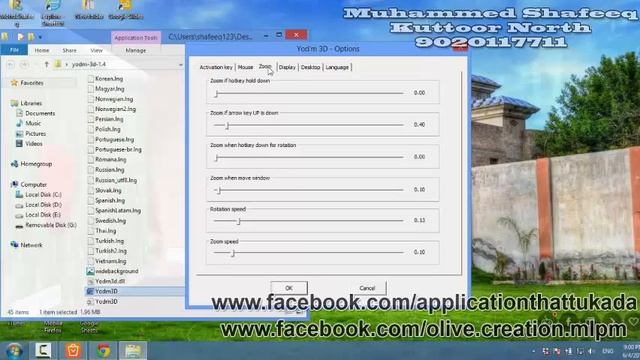640x360 pixels.
Task: Select the Portuguese-br.lng file
Action: [118, 150]
